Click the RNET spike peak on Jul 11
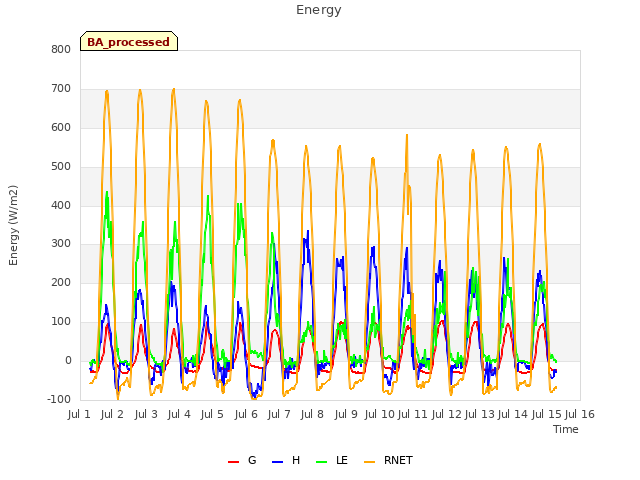640x480 pixels. tap(407, 135)
